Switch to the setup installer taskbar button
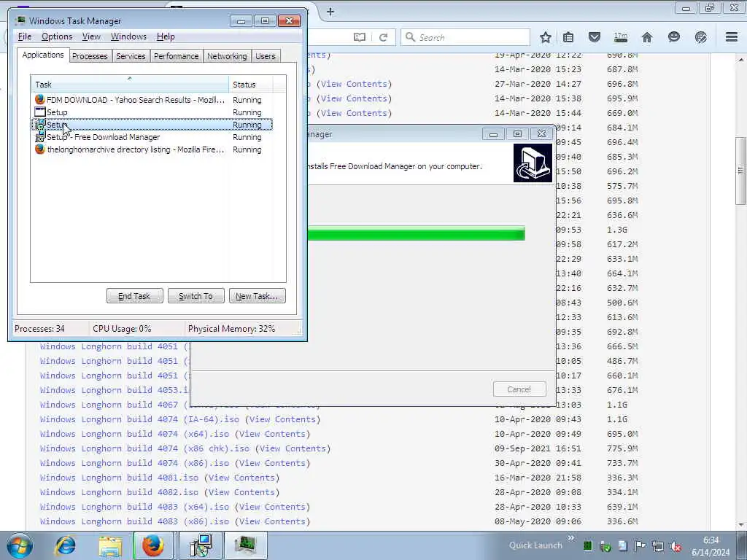This screenshot has height=560, width=747. [x=201, y=545]
